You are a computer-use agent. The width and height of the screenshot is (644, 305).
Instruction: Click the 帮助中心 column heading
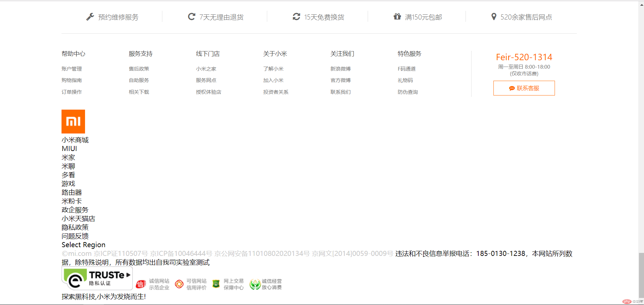point(73,54)
